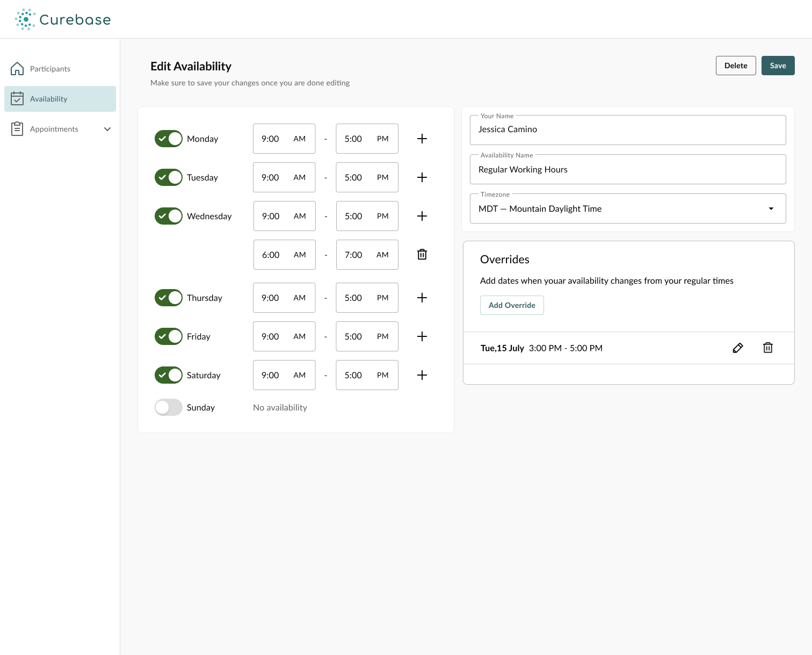Image resolution: width=812 pixels, height=655 pixels.
Task: Disable Saturday availability
Action: click(x=168, y=375)
